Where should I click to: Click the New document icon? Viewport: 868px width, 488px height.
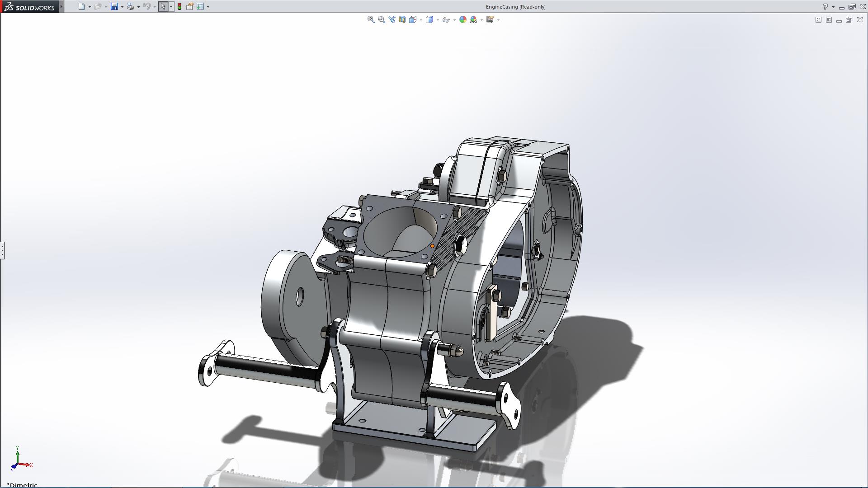click(x=81, y=6)
